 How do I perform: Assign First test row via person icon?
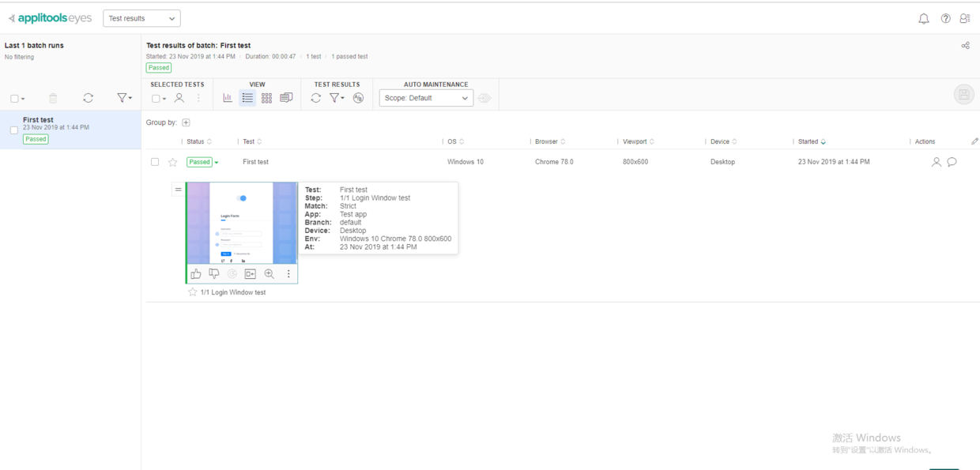click(x=937, y=162)
